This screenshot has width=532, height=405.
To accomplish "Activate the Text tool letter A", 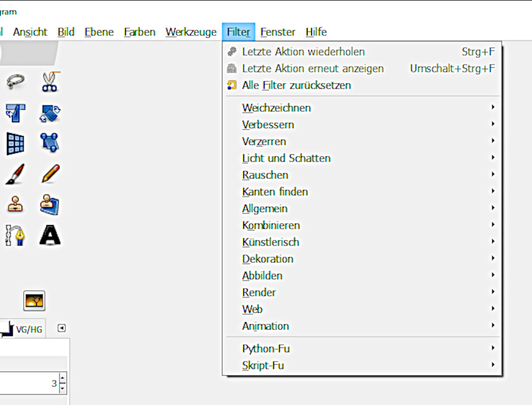I will [x=50, y=235].
